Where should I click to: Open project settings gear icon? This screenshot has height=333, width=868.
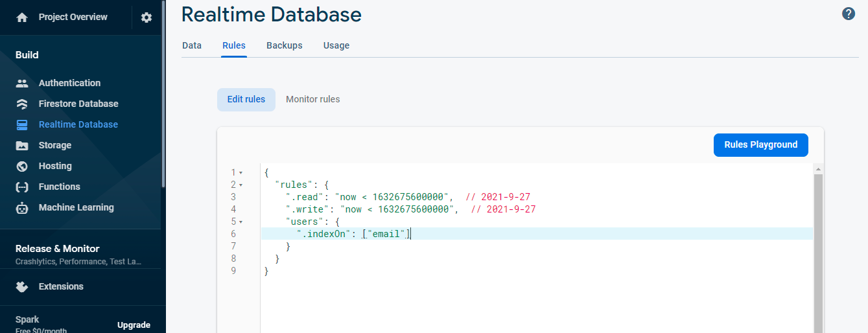pos(147,17)
